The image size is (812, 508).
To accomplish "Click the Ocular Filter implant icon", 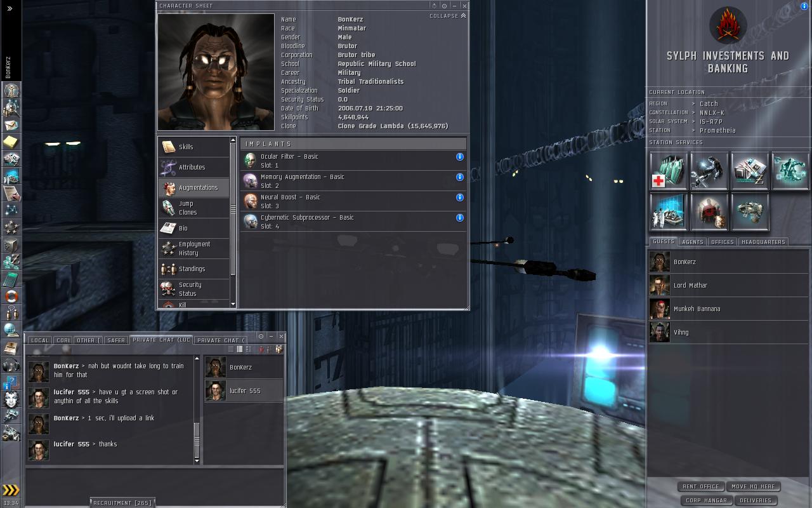I will 251,161.
